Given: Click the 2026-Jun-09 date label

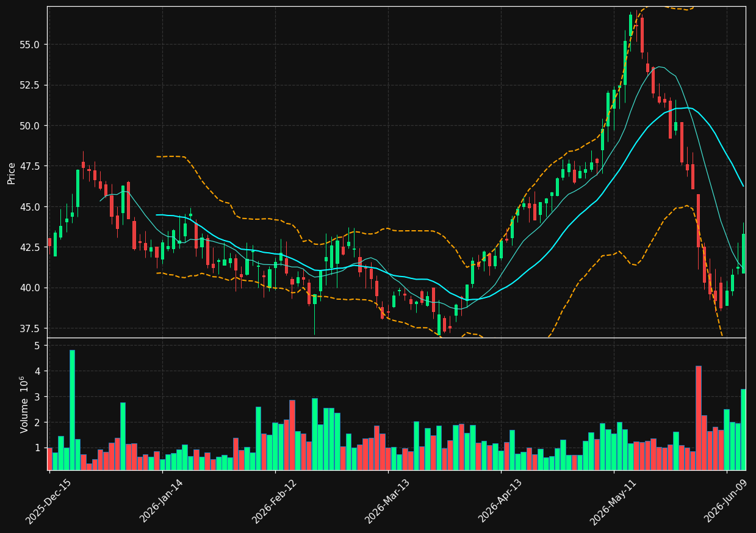Looking at the screenshot, I should pos(725,501).
